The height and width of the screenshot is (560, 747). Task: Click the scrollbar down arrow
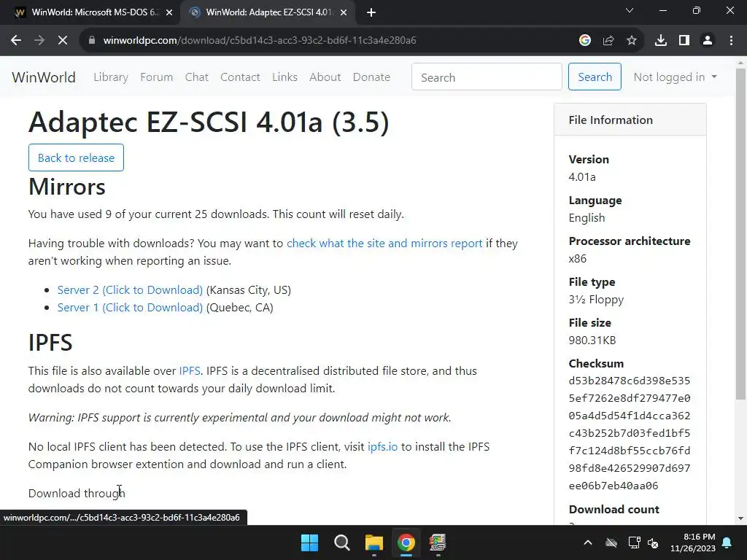pyautogui.click(x=740, y=518)
